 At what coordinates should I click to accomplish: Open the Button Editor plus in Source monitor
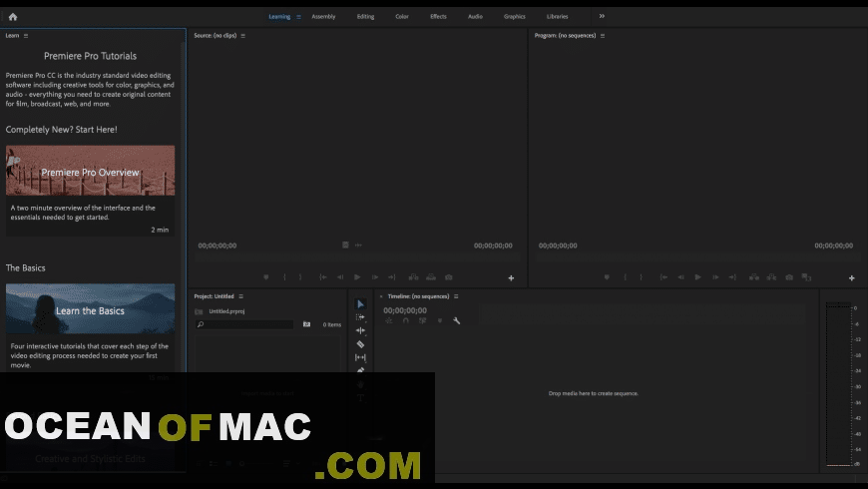[511, 278]
